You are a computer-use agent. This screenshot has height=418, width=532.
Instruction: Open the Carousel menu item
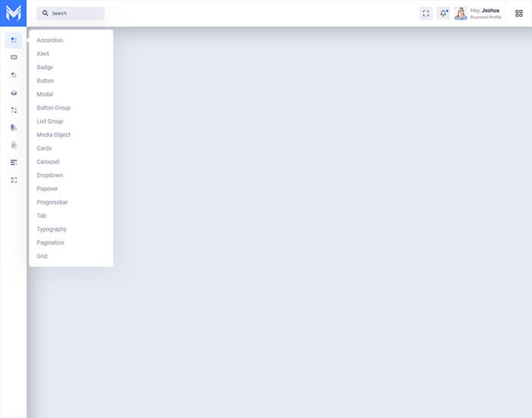[x=48, y=162]
